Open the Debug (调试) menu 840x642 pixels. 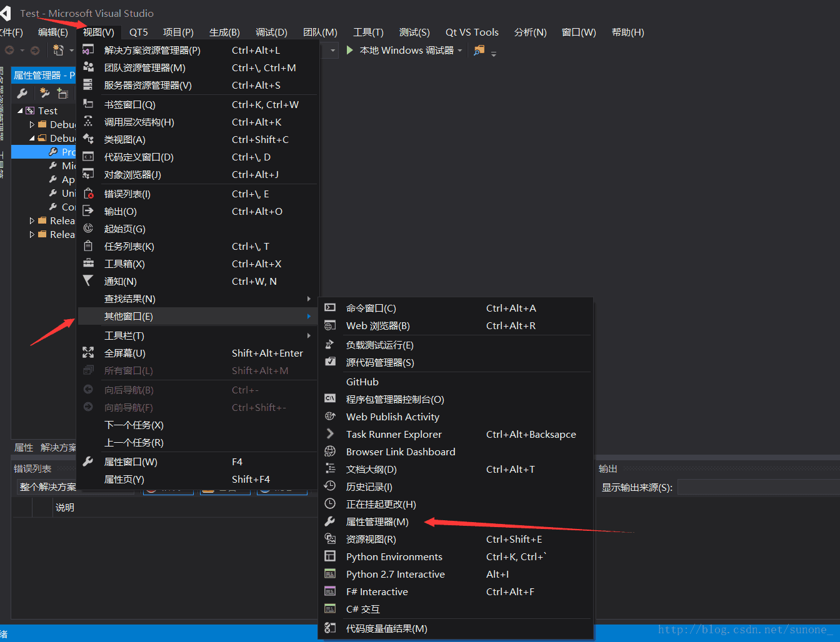(x=271, y=32)
